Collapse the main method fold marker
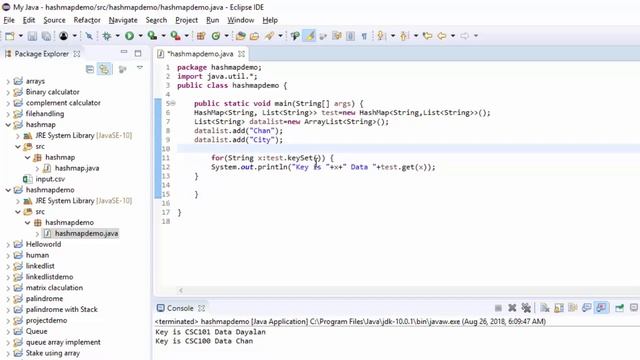Viewport: 640px width, 360px height. click(x=173, y=104)
